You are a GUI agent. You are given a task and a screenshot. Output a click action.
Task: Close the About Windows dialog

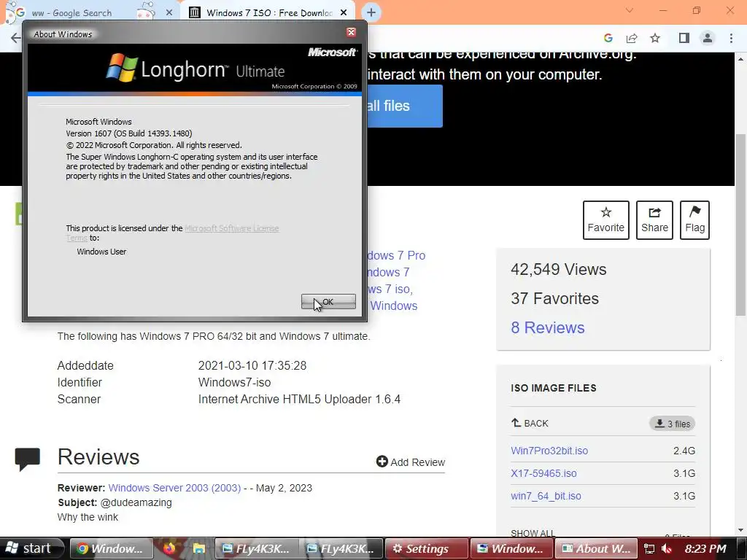point(351,32)
